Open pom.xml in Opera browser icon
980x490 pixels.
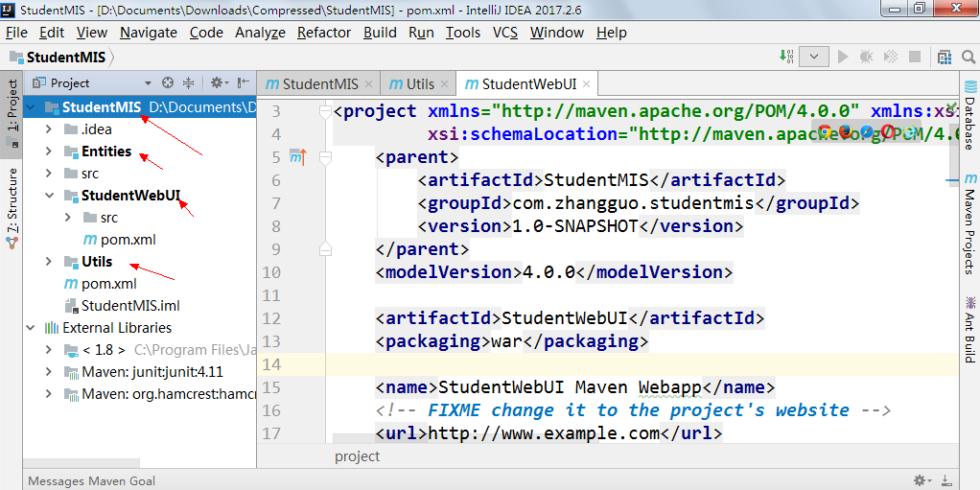[x=888, y=131]
